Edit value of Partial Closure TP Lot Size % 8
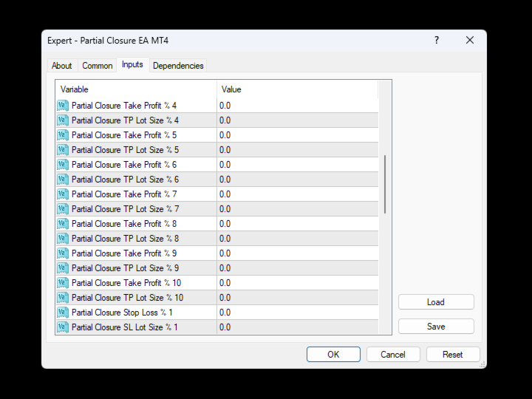This screenshot has height=399, width=532. (298, 239)
